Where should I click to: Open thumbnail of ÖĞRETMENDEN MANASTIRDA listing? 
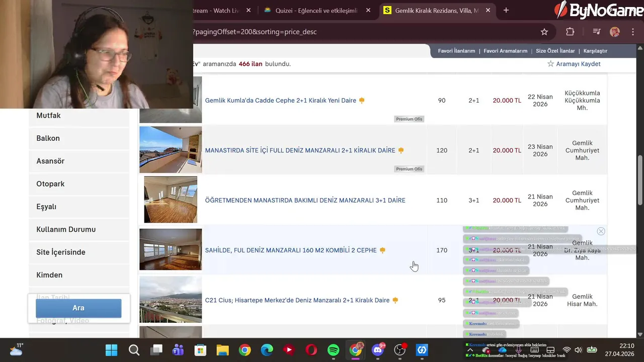(x=171, y=199)
